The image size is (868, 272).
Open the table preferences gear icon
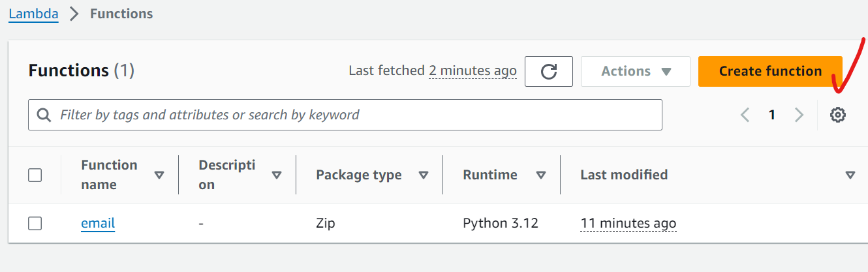(837, 115)
